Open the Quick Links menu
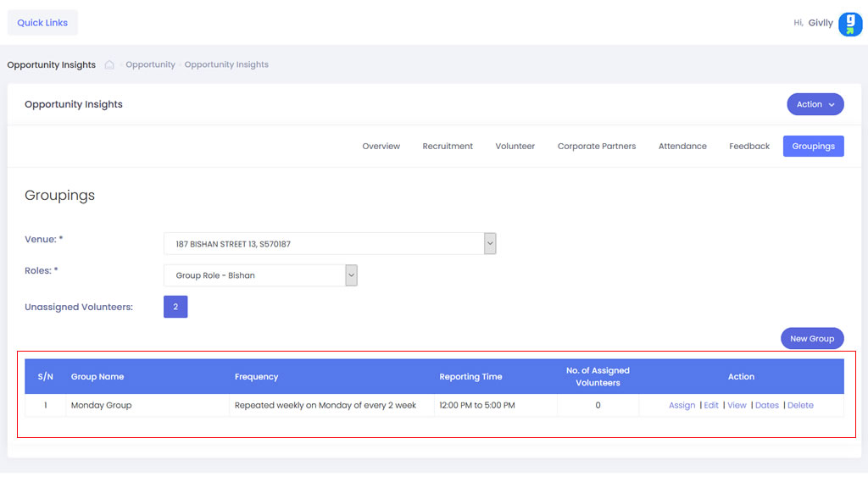868x488 pixels. pyautogui.click(x=42, y=23)
